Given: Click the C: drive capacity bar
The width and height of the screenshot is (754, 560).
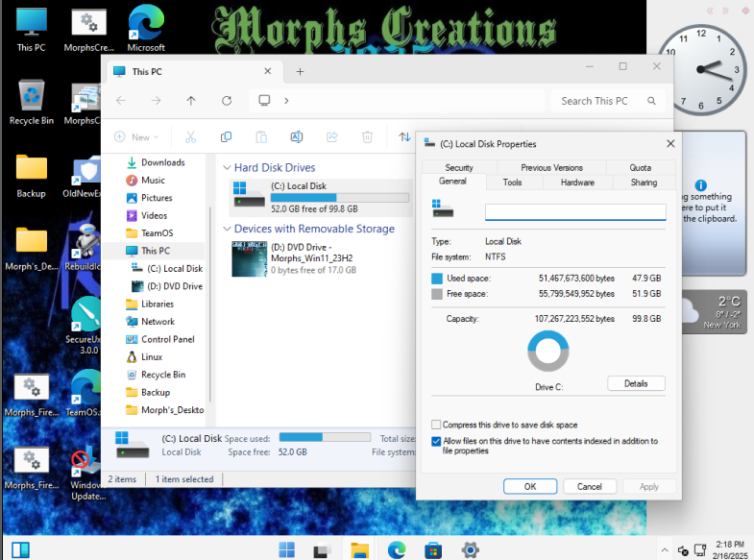Looking at the screenshot, I should (x=340, y=198).
